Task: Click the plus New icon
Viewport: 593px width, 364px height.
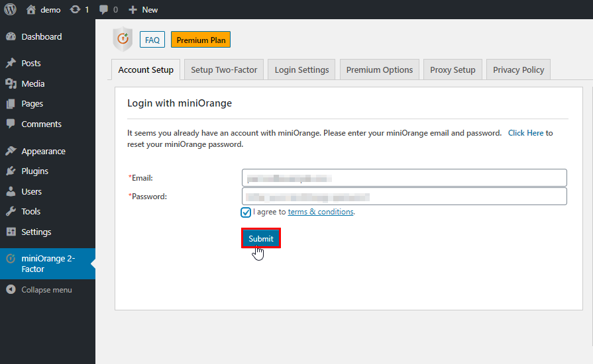Action: 133,10
